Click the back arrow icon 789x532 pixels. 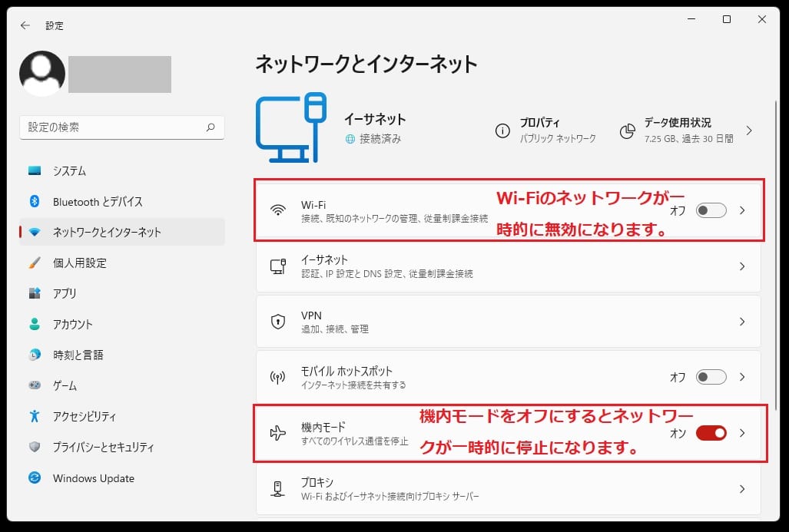[25, 25]
